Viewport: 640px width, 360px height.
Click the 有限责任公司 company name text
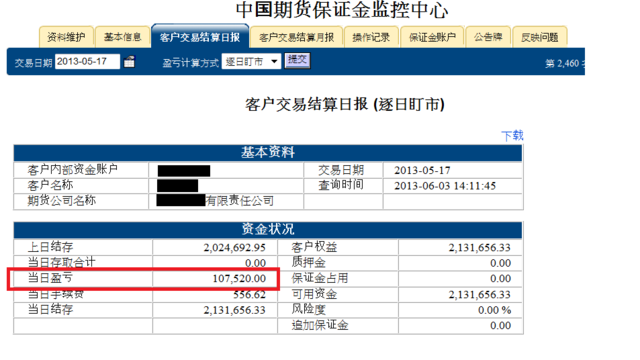tap(239, 201)
